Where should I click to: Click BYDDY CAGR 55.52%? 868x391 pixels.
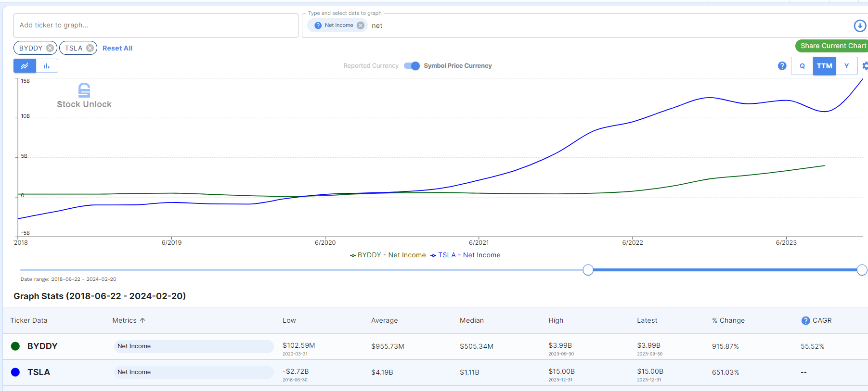(x=813, y=346)
